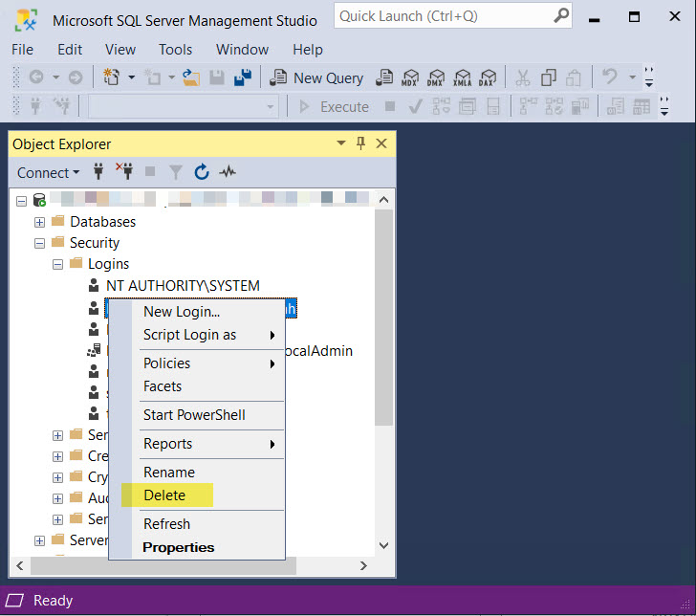
Task: Click the Parse checkmark icon
Action: [x=416, y=107]
